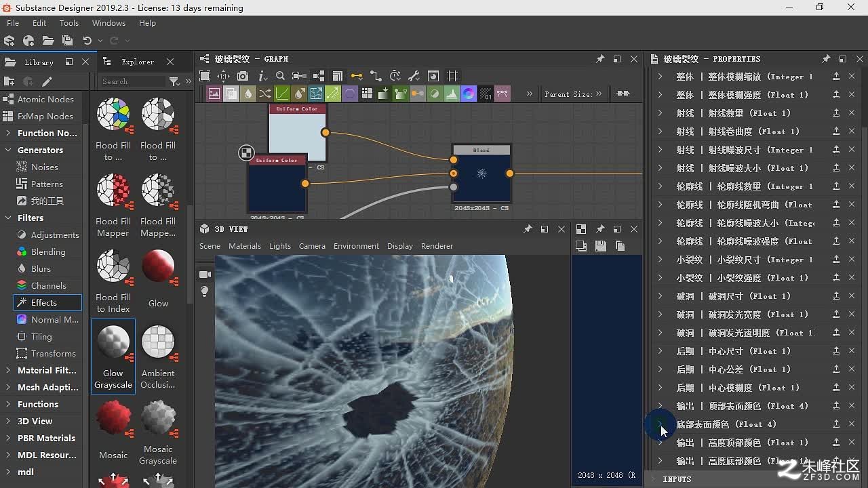Expand the Function Nodes category

[8, 133]
